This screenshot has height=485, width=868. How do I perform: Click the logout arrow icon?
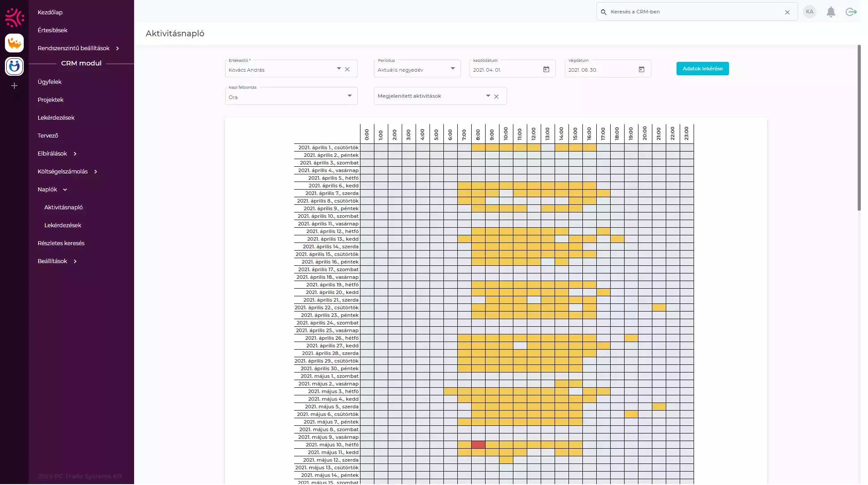[x=851, y=12]
